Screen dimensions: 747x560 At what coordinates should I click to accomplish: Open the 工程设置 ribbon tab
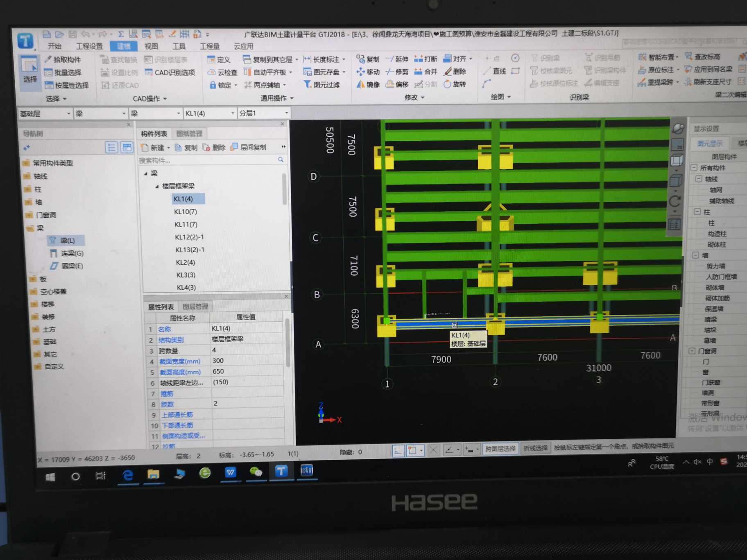click(x=89, y=46)
